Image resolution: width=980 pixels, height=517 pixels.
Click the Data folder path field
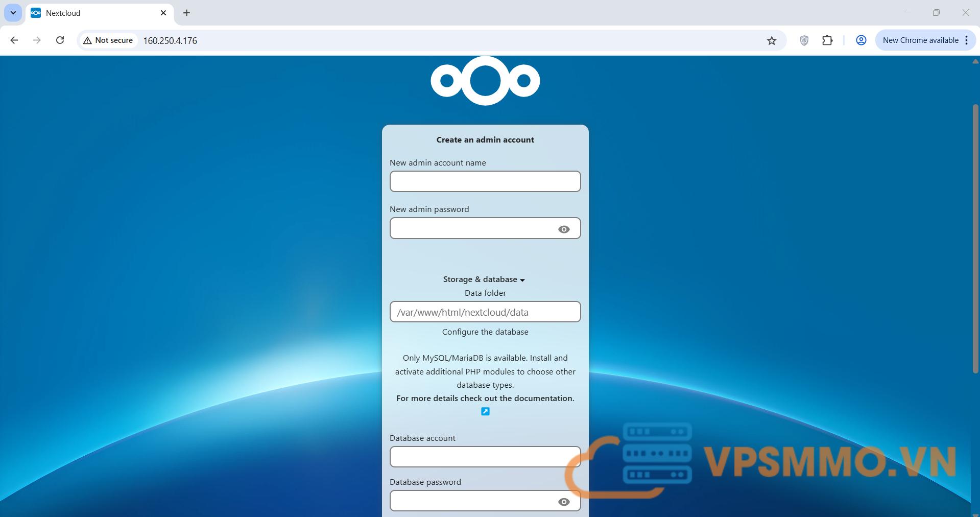tap(485, 312)
